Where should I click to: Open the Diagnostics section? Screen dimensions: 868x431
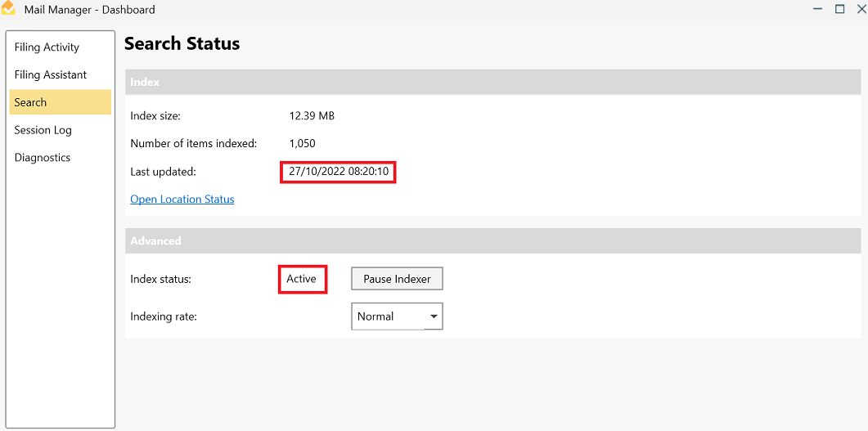pyautogui.click(x=42, y=158)
